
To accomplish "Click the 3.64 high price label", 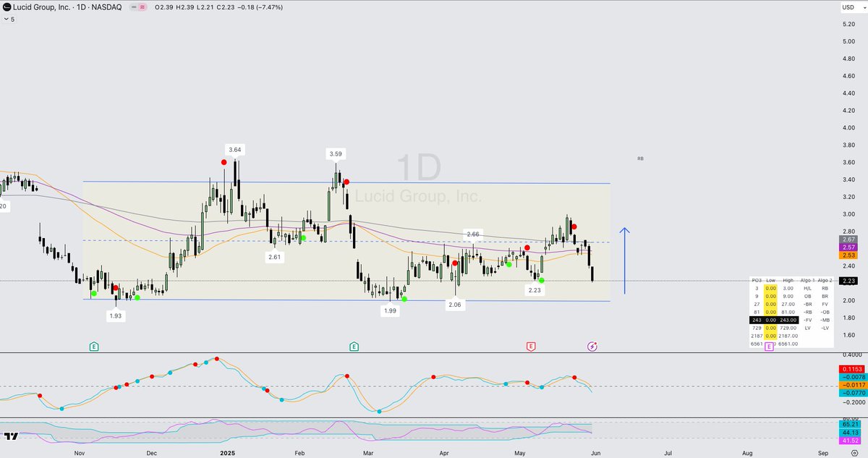I will pos(234,150).
